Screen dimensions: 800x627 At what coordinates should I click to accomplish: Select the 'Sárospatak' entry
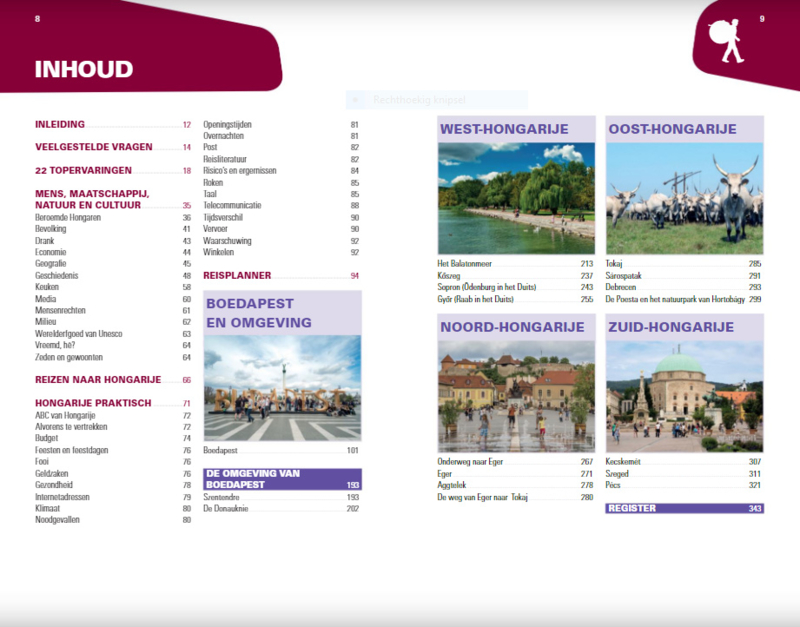pyautogui.click(x=684, y=275)
